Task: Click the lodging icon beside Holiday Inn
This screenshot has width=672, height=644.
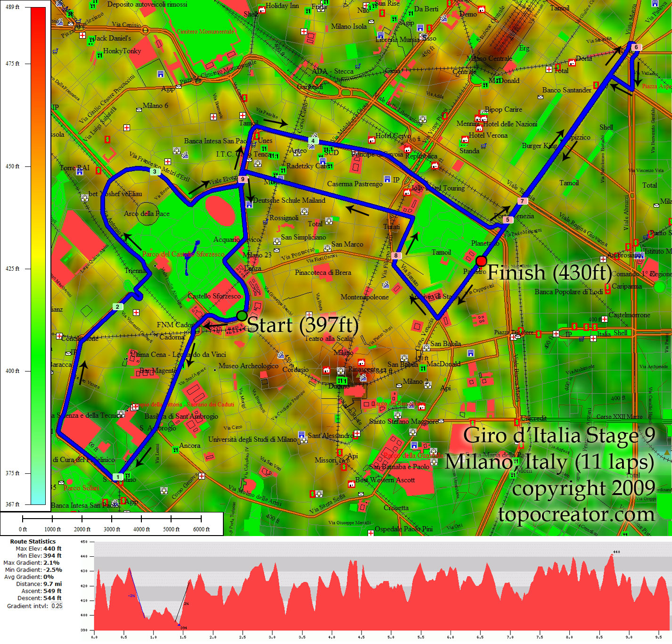Action: [x=262, y=9]
